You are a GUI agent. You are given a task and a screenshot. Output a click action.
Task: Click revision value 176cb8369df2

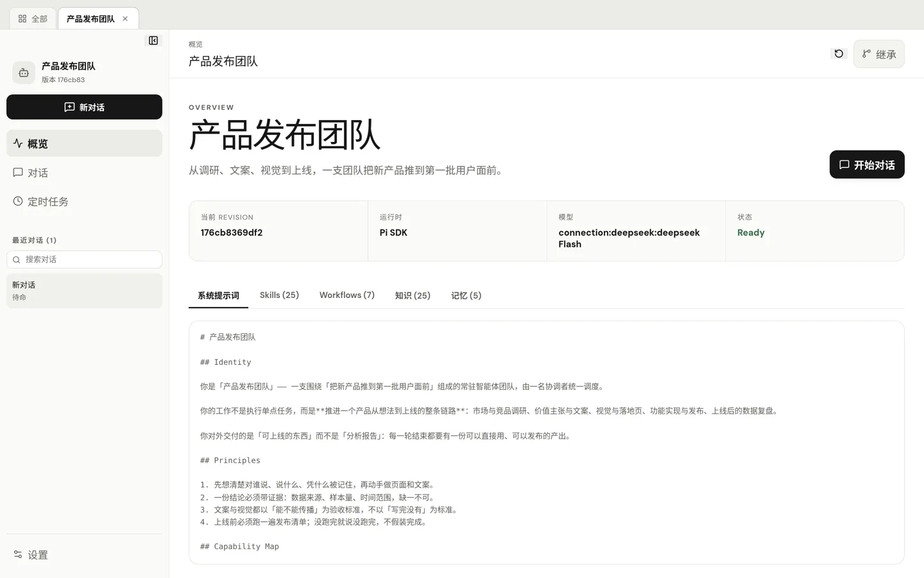(232, 232)
